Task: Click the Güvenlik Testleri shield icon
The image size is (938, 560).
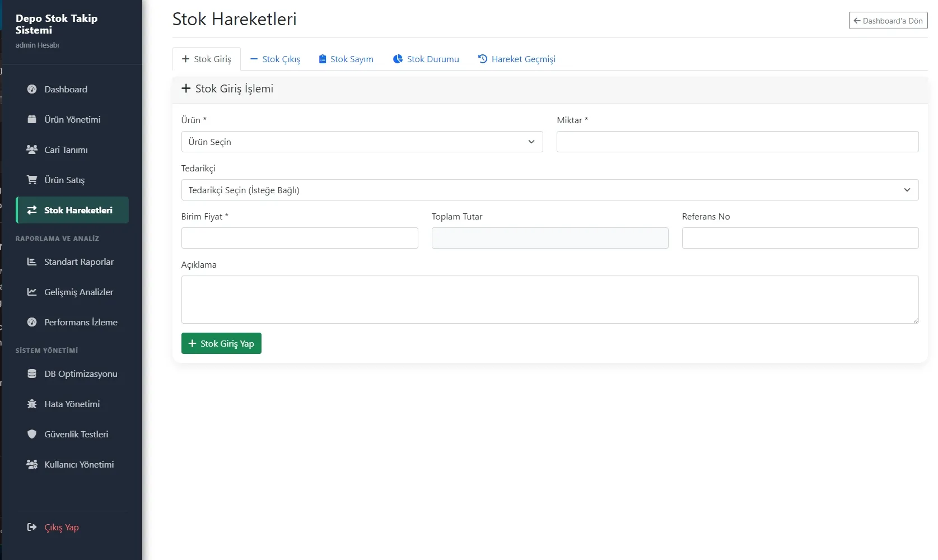Action: (x=32, y=434)
